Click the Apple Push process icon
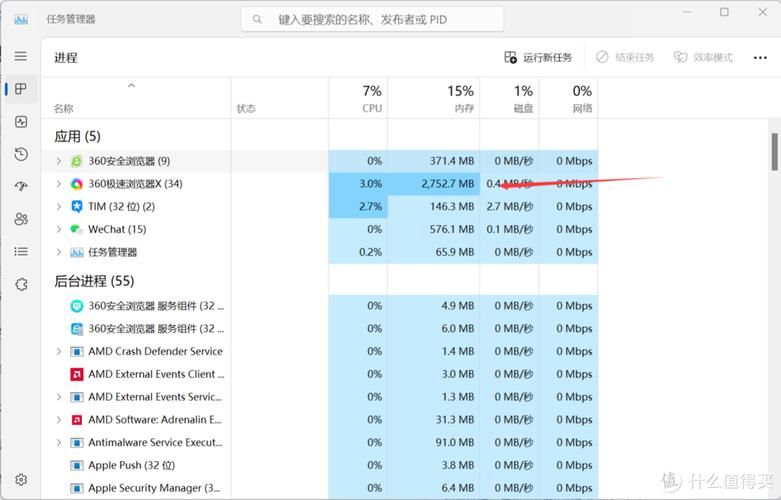This screenshot has width=781, height=500. pyautogui.click(x=76, y=466)
